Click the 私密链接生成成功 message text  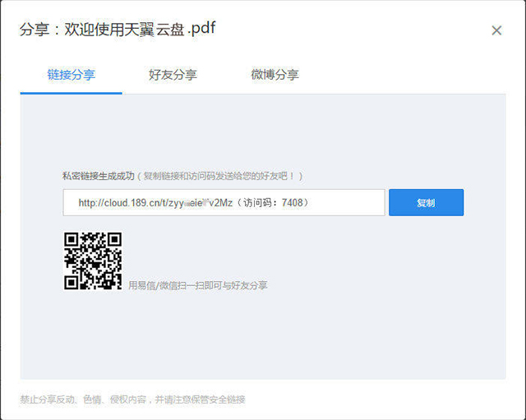(x=99, y=176)
